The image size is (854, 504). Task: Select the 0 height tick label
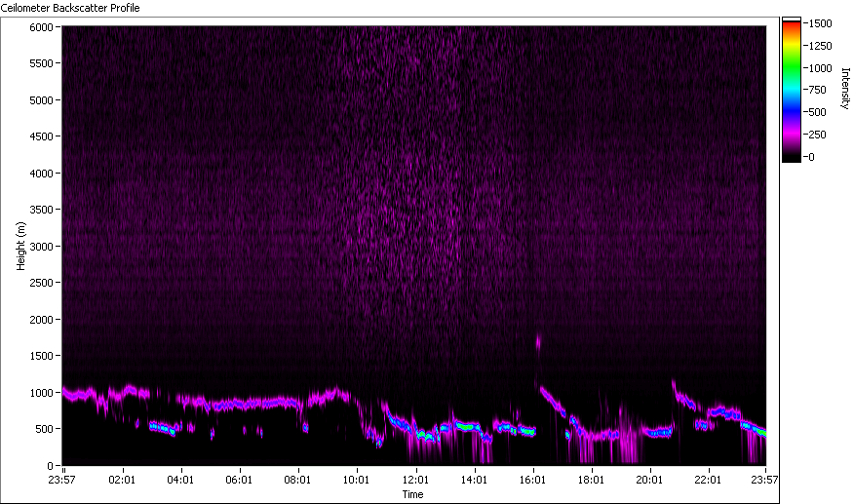coord(50,465)
